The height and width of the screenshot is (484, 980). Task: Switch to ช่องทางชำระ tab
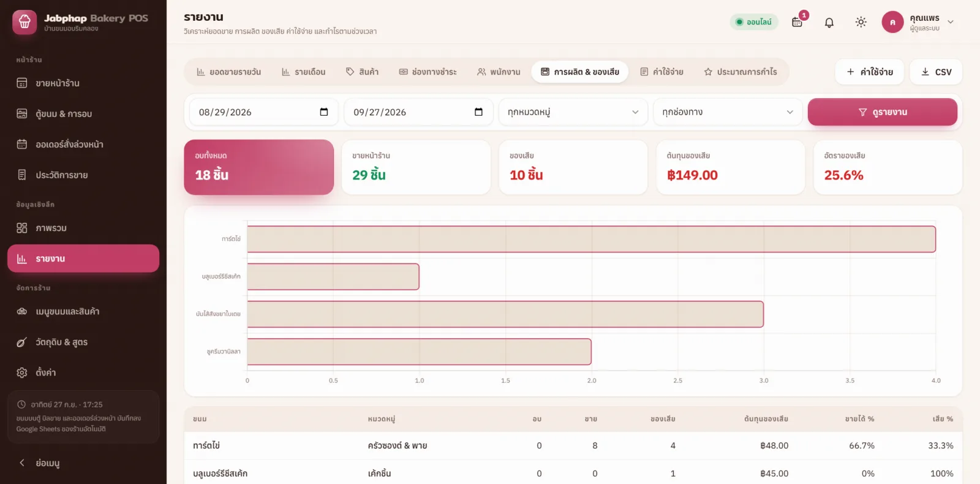[428, 72]
